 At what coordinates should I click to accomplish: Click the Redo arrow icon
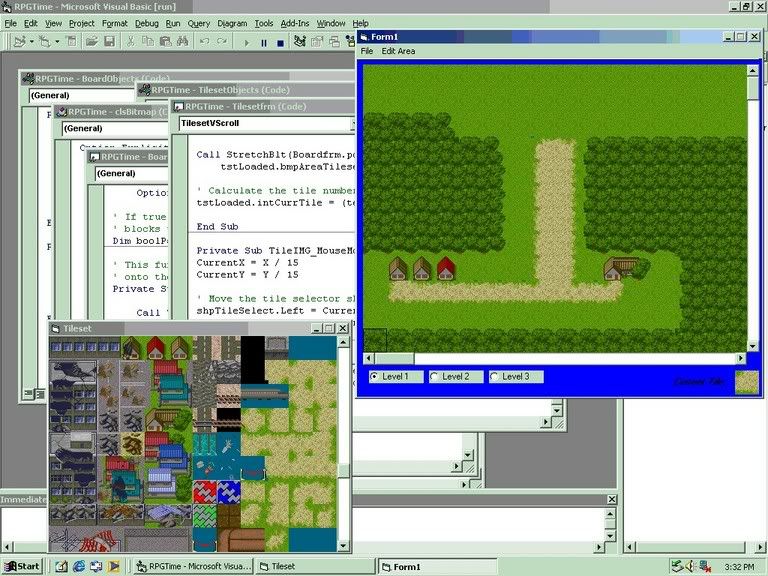click(x=222, y=42)
